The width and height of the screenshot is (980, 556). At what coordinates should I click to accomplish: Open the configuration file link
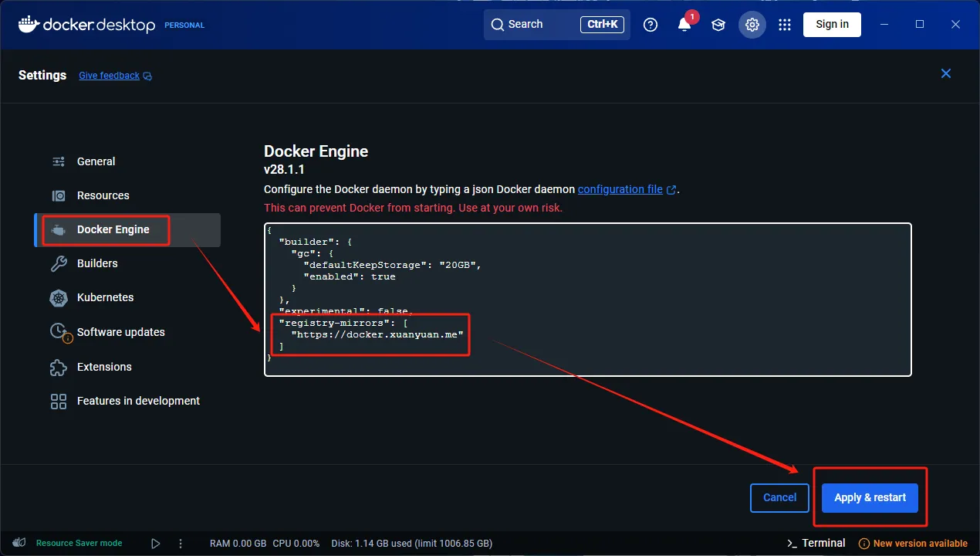(x=620, y=189)
